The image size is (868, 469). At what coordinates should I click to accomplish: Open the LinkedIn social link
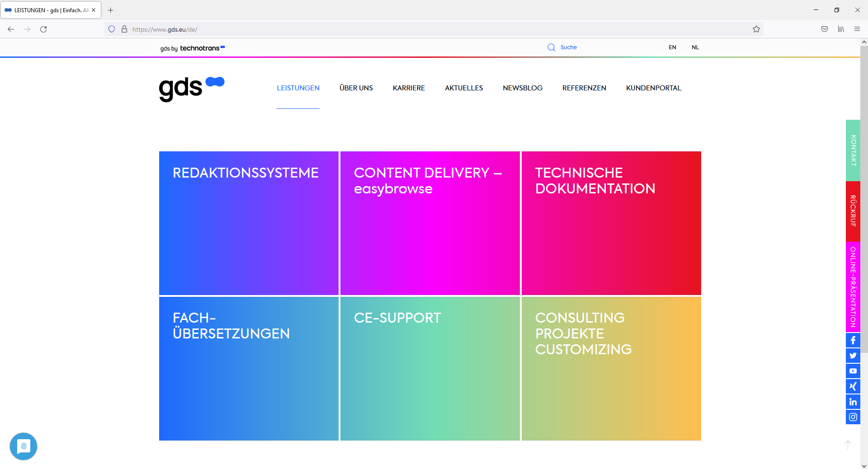pyautogui.click(x=853, y=402)
